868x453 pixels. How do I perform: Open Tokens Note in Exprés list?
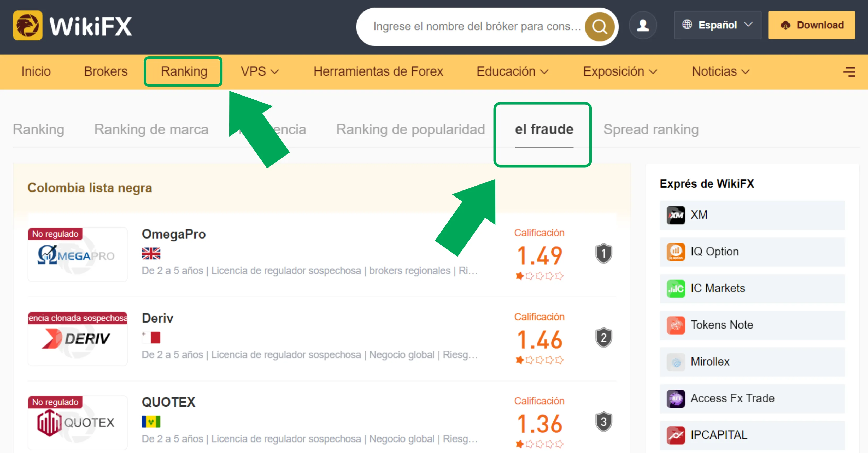click(x=752, y=325)
